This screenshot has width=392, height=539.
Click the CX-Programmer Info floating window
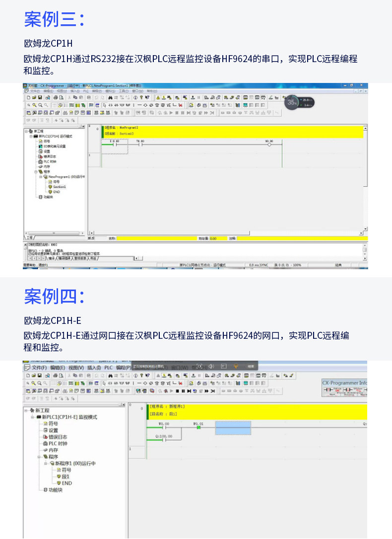(x=344, y=388)
